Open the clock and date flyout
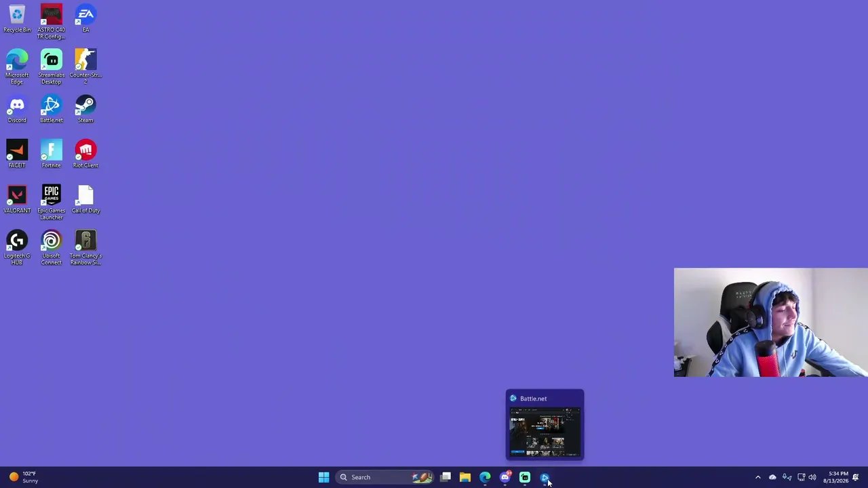 coord(835,477)
